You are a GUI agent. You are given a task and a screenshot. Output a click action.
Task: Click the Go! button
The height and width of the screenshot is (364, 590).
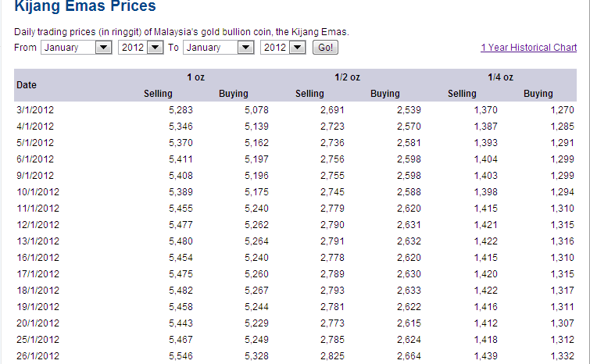pos(326,48)
